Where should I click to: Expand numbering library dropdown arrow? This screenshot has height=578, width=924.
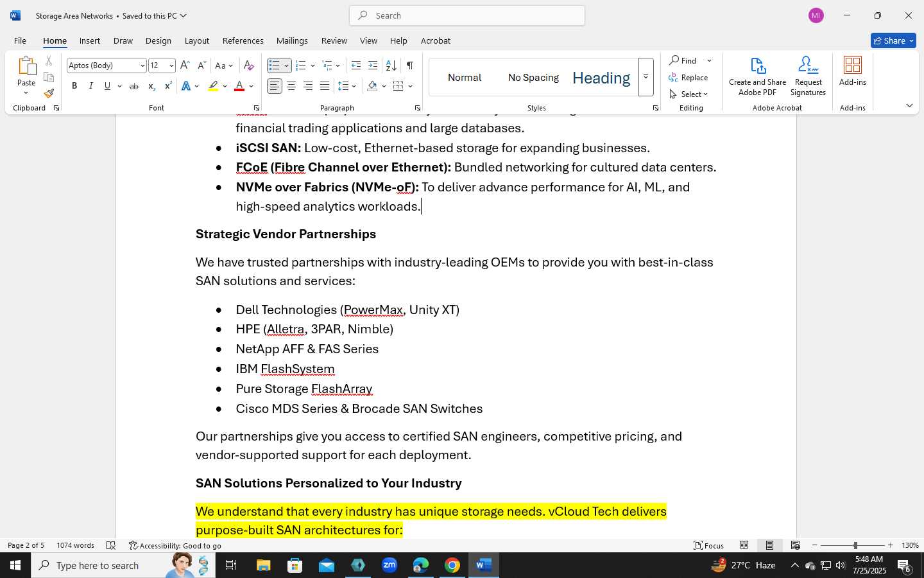click(x=312, y=66)
